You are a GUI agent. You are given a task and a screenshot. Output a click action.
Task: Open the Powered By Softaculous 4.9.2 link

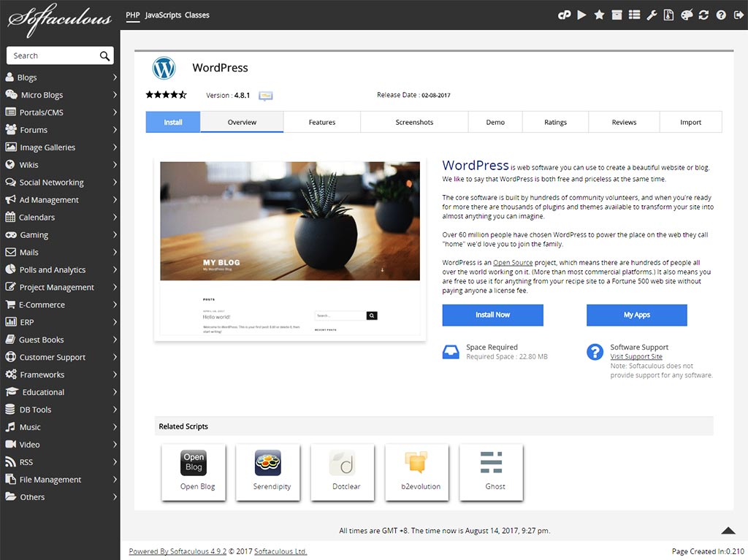178,551
